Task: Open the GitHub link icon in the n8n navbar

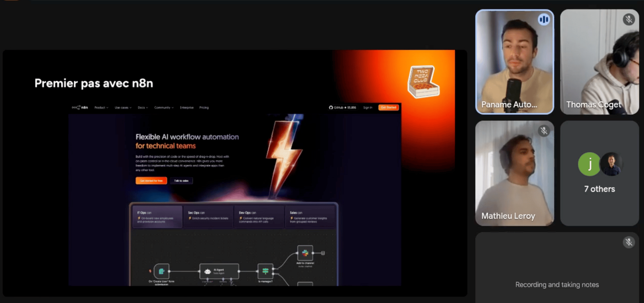Action: (x=331, y=107)
